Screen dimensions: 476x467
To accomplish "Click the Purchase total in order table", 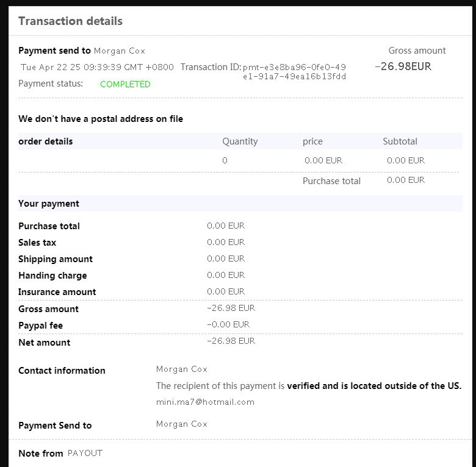I will pos(331,181).
